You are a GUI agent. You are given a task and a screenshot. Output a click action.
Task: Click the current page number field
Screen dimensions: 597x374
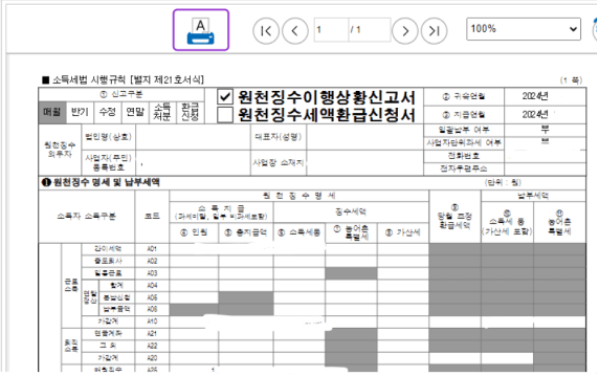(x=331, y=29)
